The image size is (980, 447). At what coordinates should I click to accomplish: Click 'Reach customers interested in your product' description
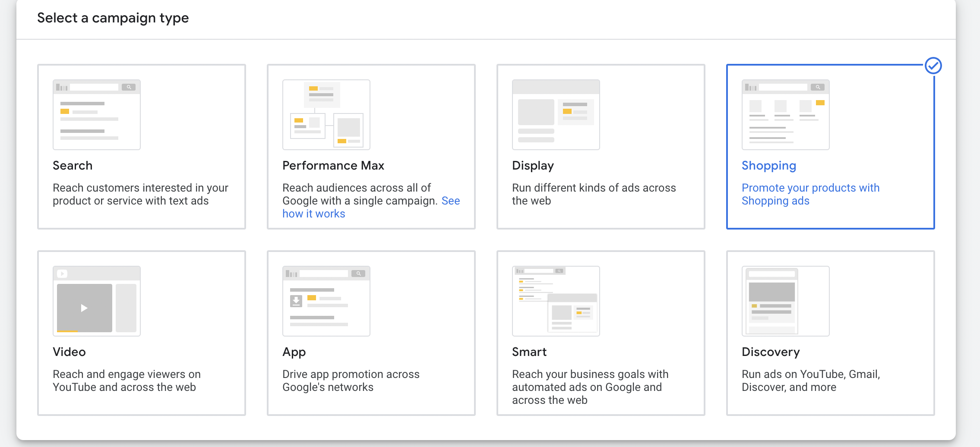pyautogui.click(x=140, y=194)
